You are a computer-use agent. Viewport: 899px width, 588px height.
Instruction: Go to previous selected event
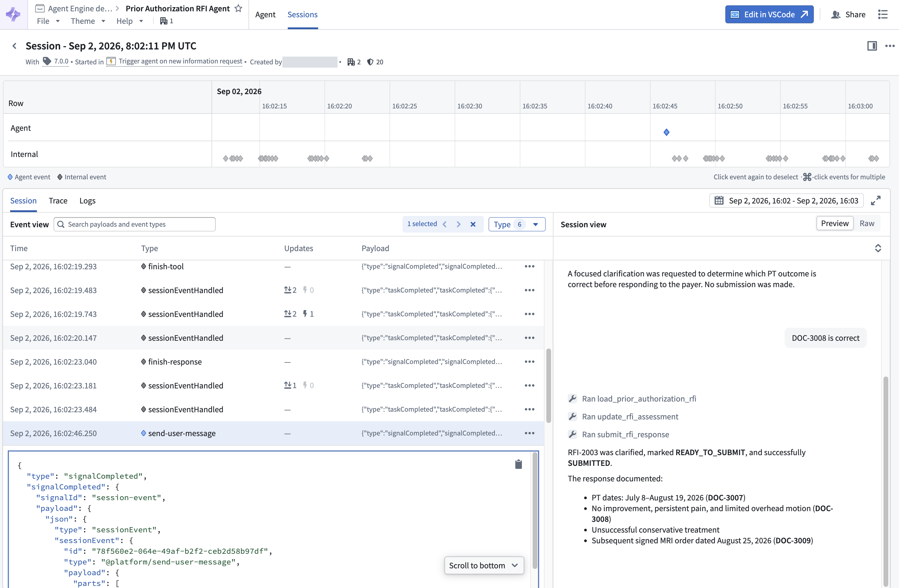[445, 224]
